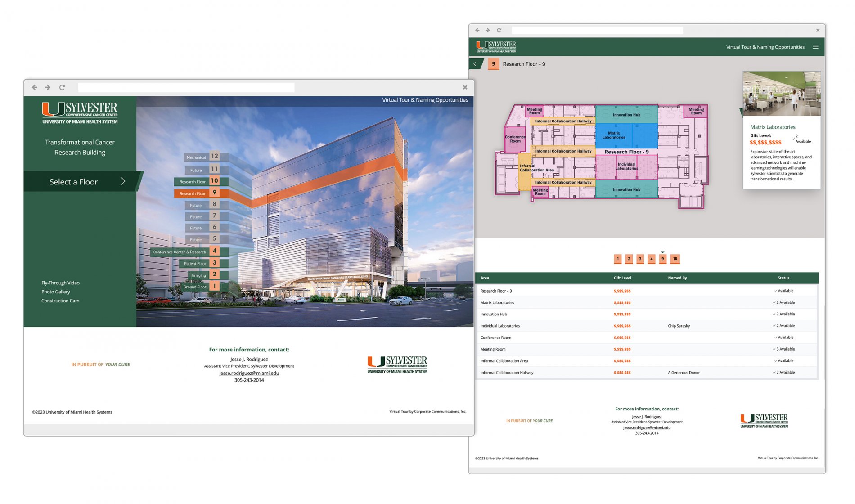This screenshot has height=504, width=855.
Task: Click reload icon in left browser window
Action: click(62, 87)
